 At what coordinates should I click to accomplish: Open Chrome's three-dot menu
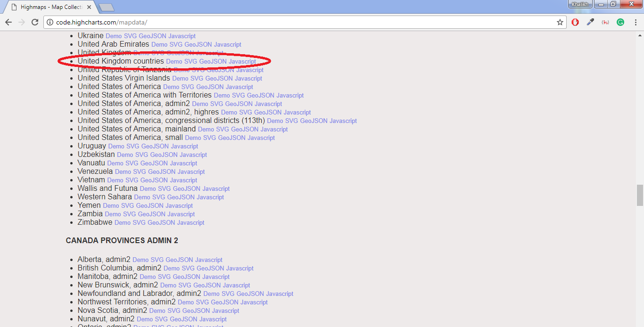click(x=636, y=22)
